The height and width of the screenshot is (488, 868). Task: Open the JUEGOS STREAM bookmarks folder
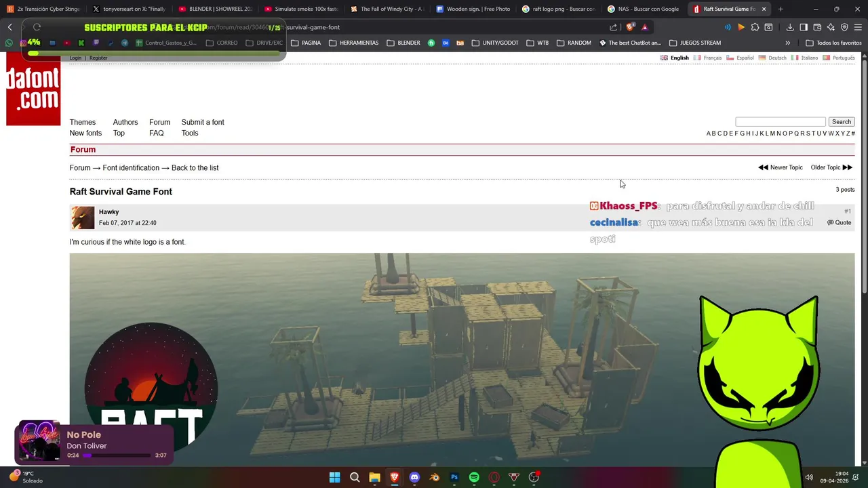tap(695, 43)
